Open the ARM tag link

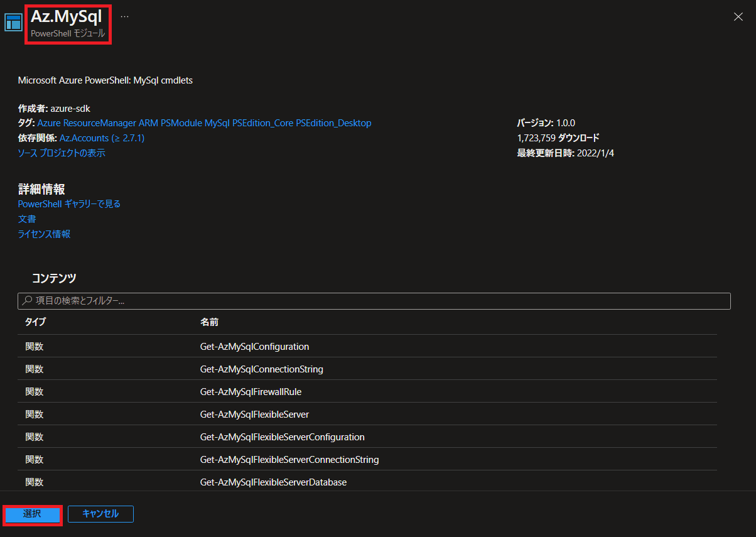(x=148, y=123)
